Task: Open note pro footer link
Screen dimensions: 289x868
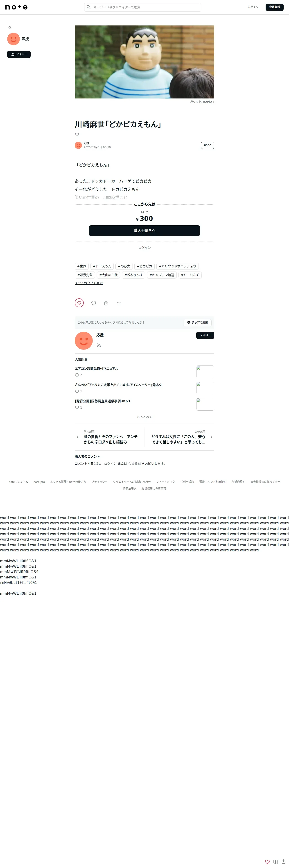Action: pos(39,482)
